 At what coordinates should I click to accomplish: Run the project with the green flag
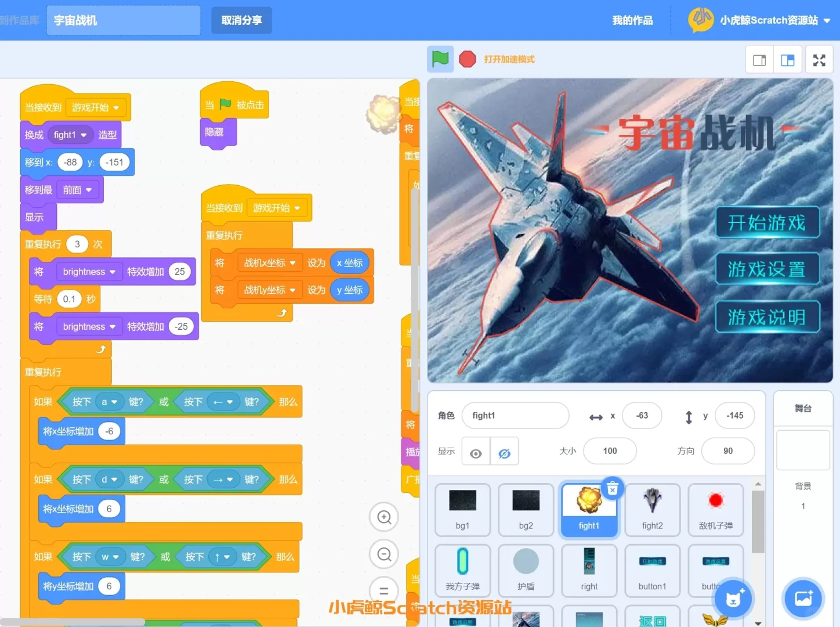tap(440, 59)
